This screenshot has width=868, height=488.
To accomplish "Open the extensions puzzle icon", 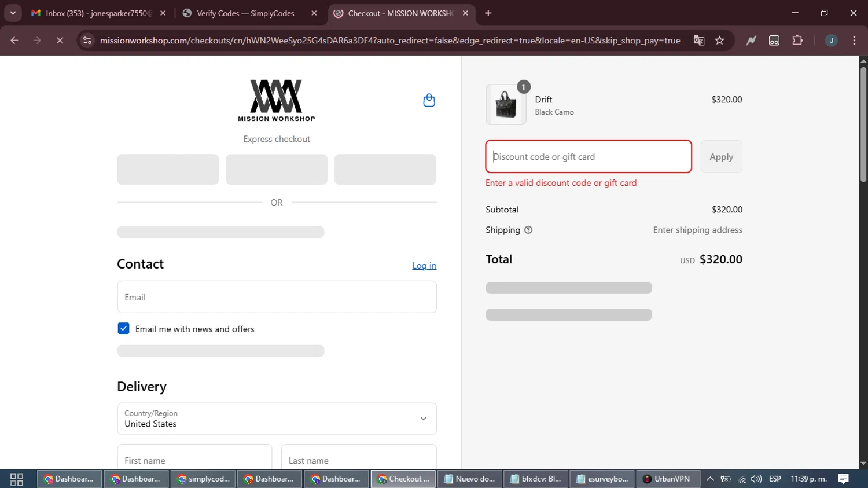I will (x=797, y=40).
